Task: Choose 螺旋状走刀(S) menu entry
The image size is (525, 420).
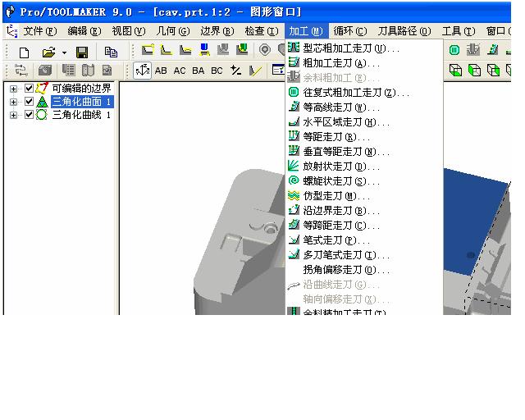Action: coord(364,180)
